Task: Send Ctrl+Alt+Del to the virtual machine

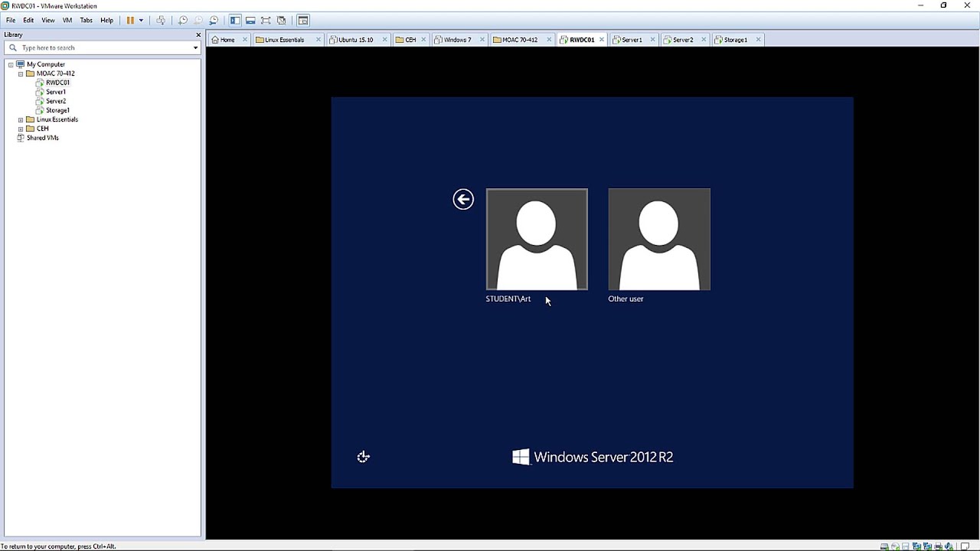Action: point(161,20)
